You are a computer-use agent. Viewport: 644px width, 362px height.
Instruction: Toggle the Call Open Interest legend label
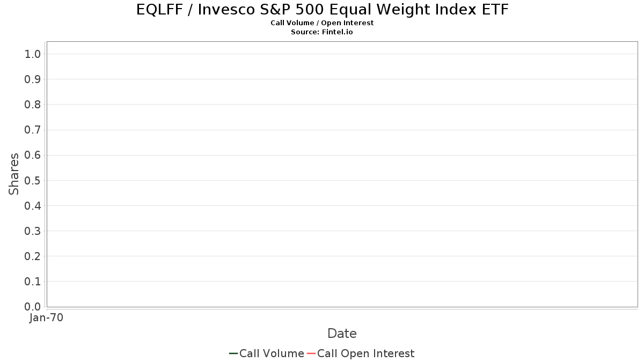click(x=366, y=353)
